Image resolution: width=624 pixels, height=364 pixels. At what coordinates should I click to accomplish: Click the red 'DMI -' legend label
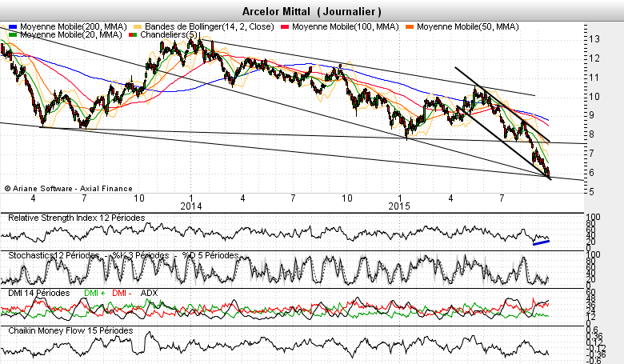tap(122, 293)
